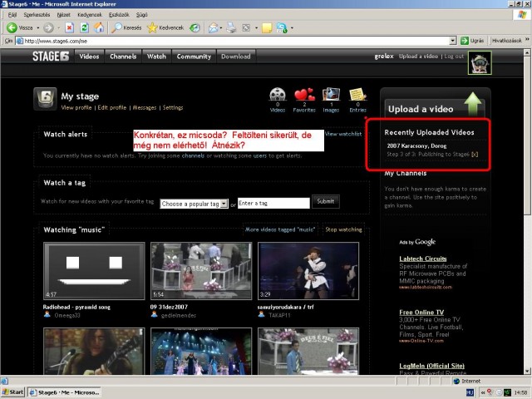Click the Stage6 logo in the header
Screen dimensions: 532x399
[53, 57]
